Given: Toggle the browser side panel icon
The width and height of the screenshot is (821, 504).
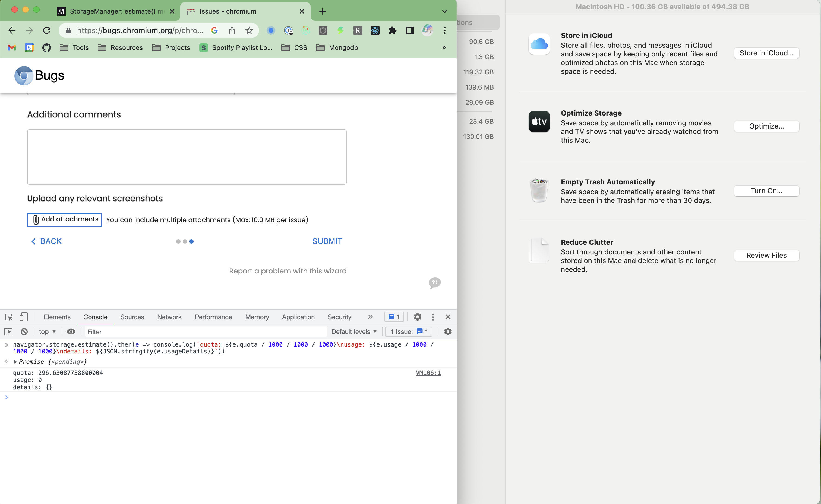Looking at the screenshot, I should 410,31.
